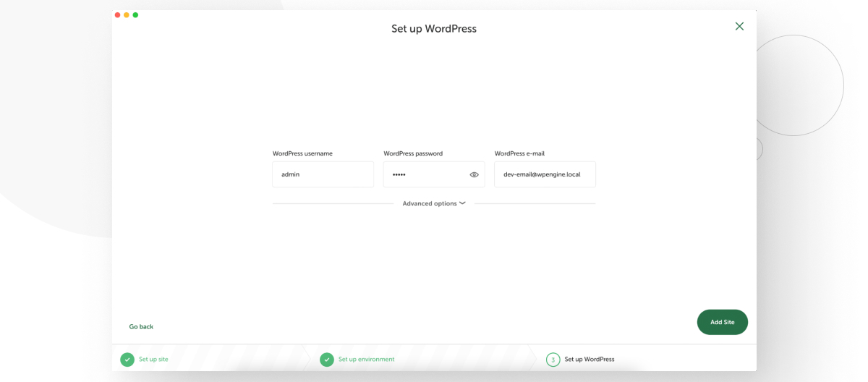
Task: Click the WordPress username label
Action: (302, 153)
